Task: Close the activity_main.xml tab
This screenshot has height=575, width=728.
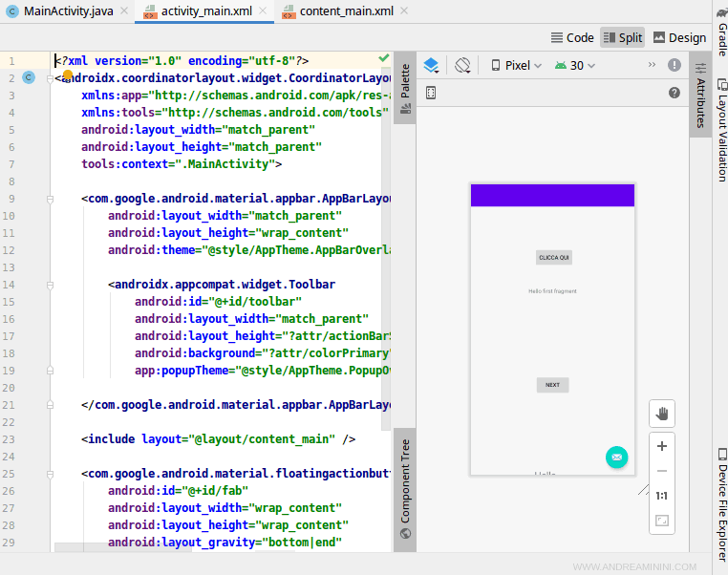Action: pos(263,11)
